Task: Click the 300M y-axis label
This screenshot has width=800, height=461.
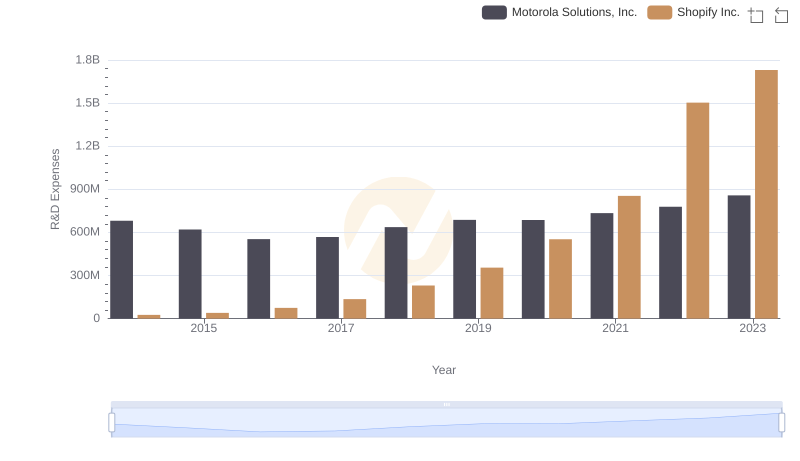Action: click(x=85, y=275)
